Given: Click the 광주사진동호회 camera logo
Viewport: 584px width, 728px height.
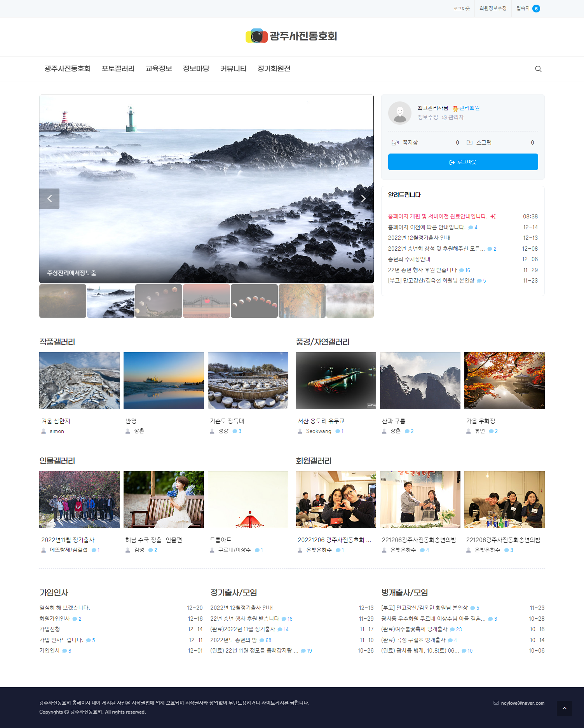Looking at the screenshot, I should tap(257, 36).
